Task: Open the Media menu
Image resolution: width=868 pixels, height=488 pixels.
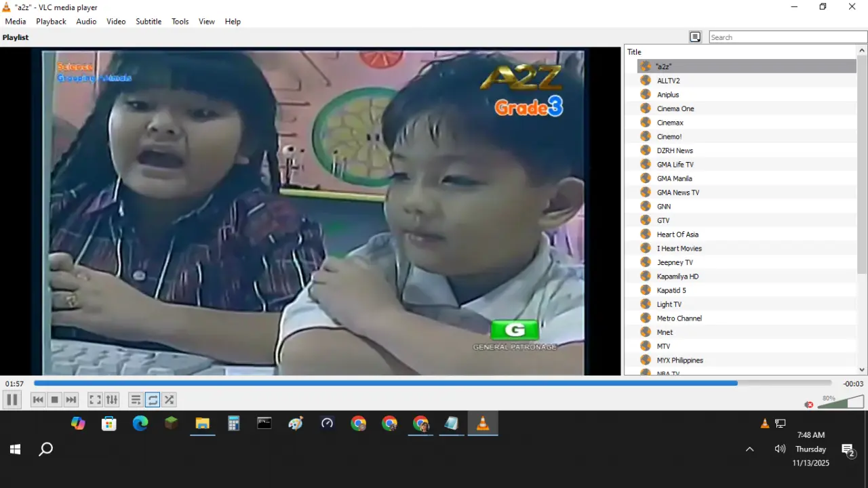Action: pyautogui.click(x=16, y=22)
